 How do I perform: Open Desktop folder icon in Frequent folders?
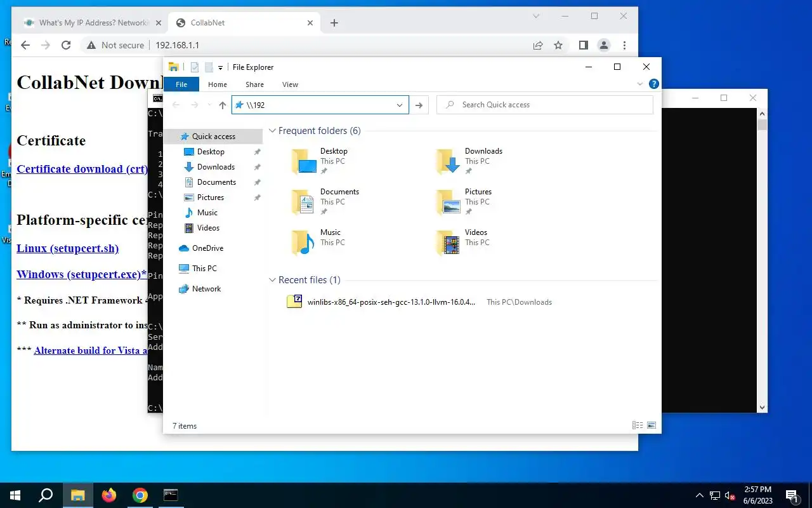coord(304,161)
